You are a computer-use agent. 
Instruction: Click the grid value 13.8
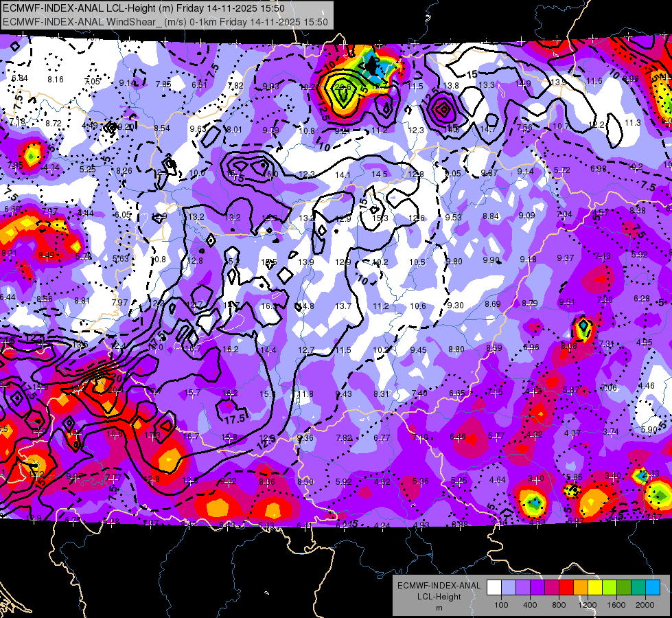(451, 86)
